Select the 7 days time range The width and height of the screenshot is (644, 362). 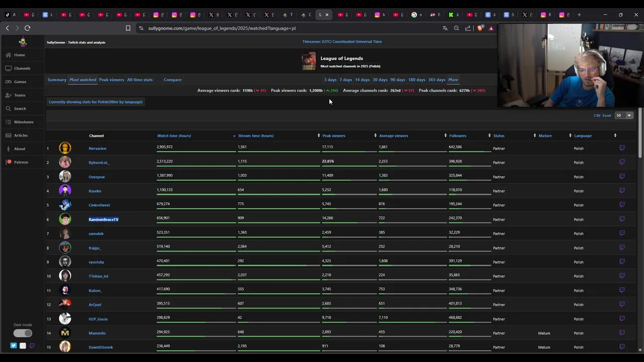point(346,79)
